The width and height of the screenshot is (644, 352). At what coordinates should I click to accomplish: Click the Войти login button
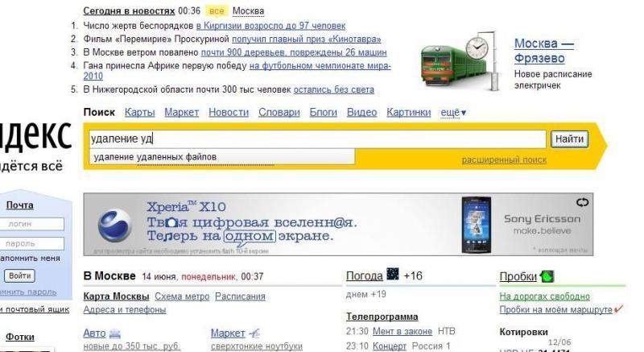point(19,275)
